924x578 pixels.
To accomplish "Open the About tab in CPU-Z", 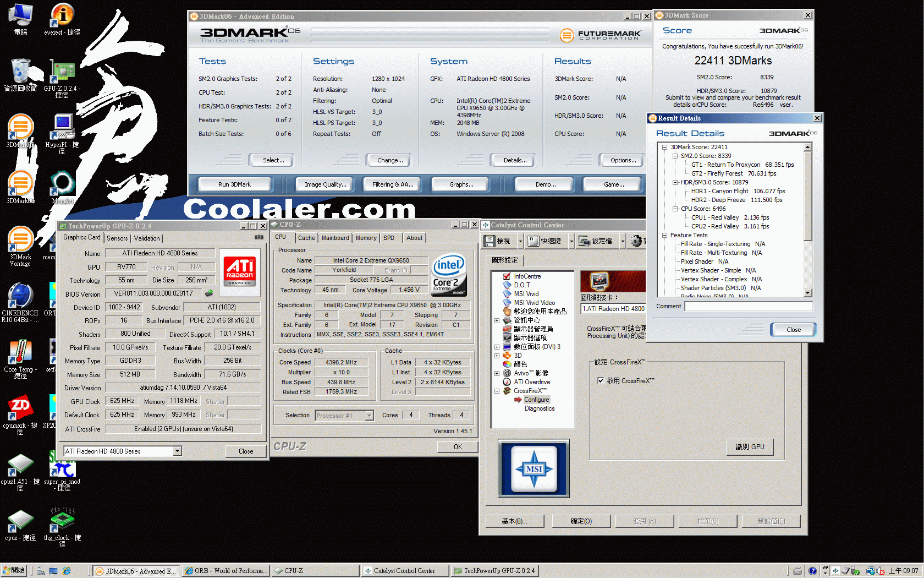I will (414, 238).
